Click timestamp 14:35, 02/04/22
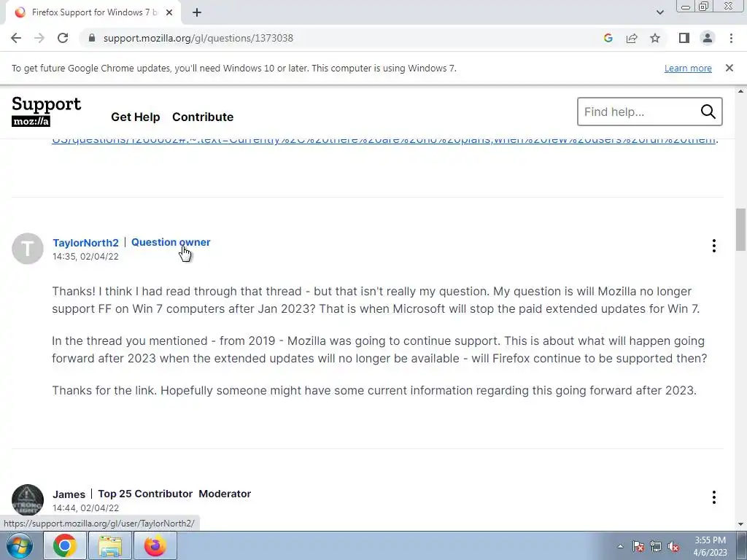This screenshot has width=747, height=560. tap(85, 256)
